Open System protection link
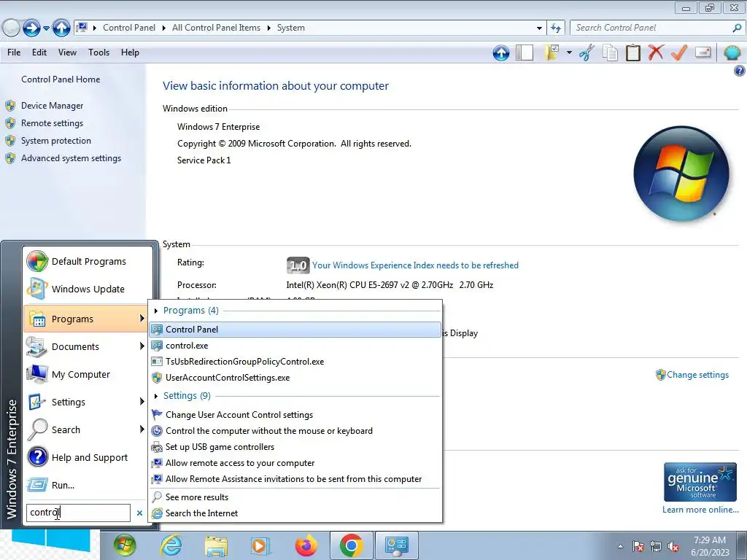This screenshot has height=560, width=747. click(55, 141)
